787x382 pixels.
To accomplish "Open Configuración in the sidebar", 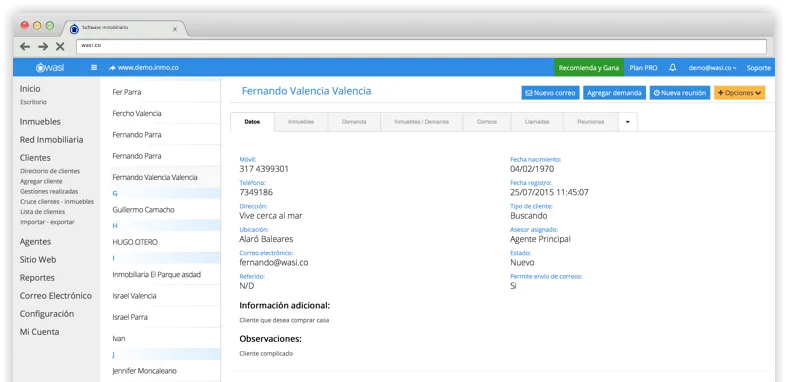I will point(47,314).
